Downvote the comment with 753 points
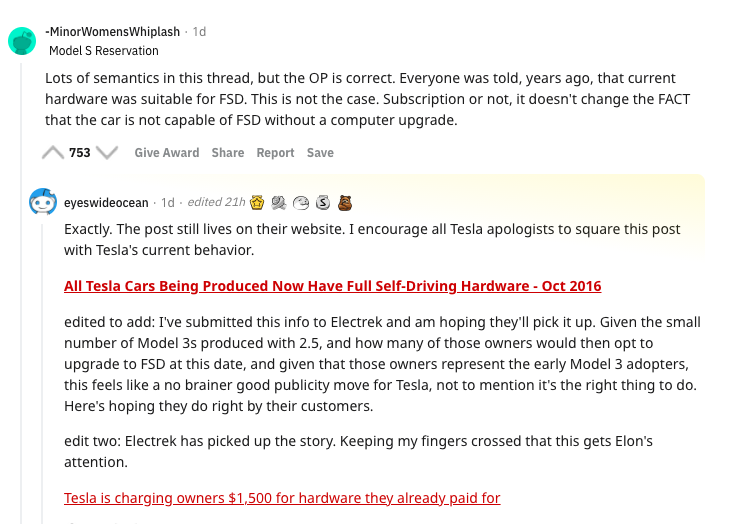This screenshot has height=524, width=741. 107,153
